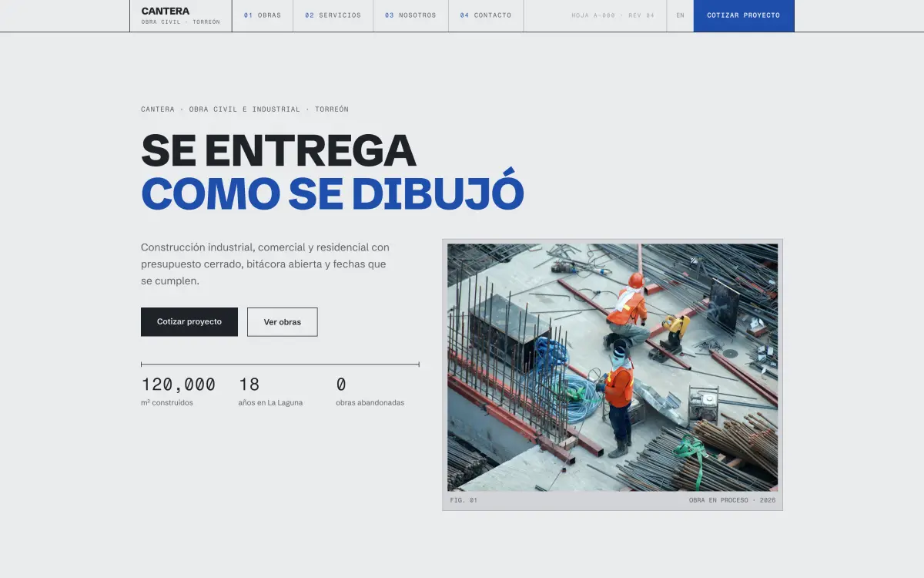Click the dark Cotizar proyecto hero button
This screenshot has height=578, width=924.
189,321
